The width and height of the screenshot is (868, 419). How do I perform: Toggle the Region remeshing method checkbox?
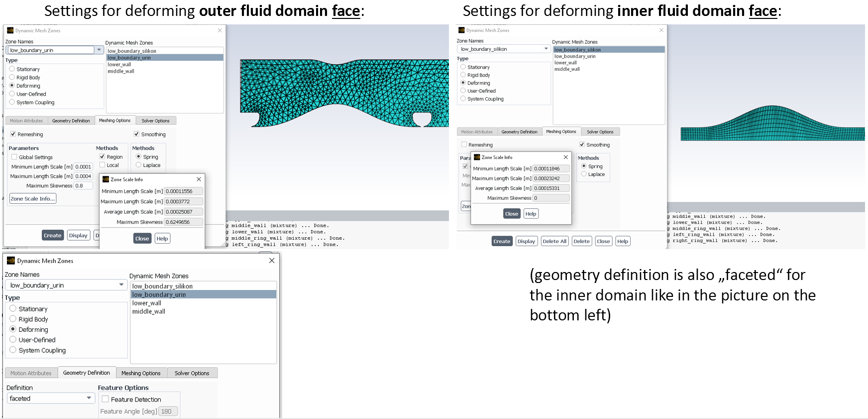click(102, 156)
